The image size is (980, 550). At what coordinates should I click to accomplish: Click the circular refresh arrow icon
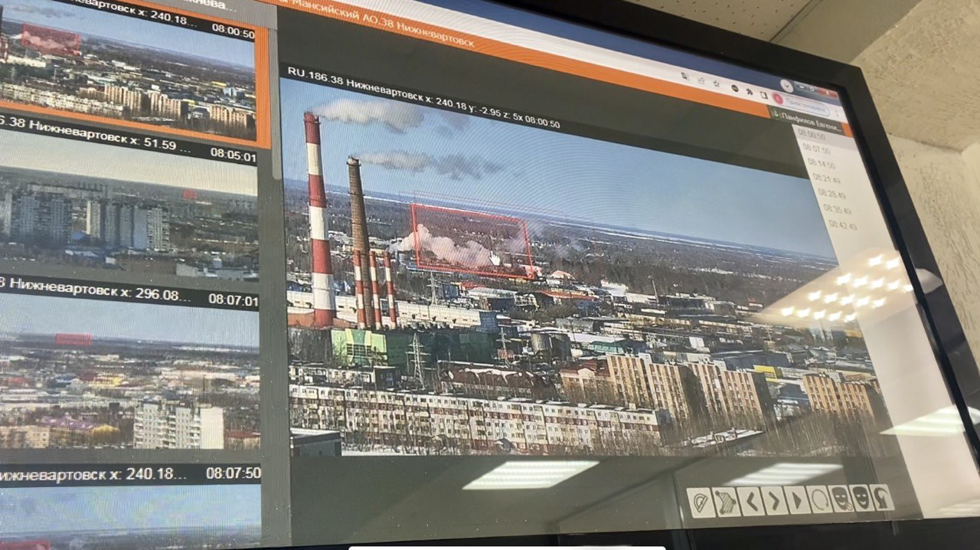[x=819, y=499]
